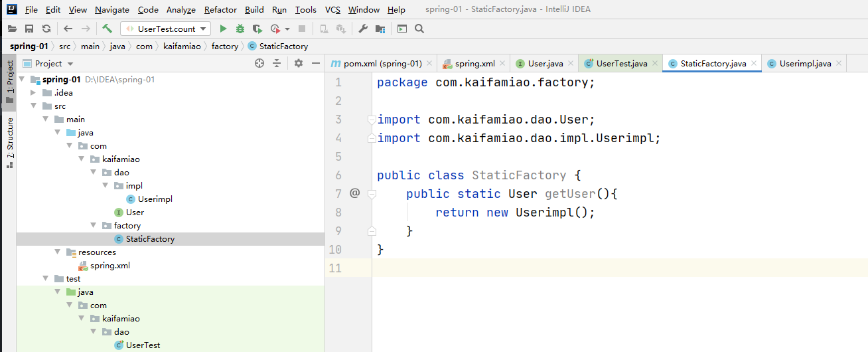The image size is (868, 352).
Task: Hide the Project panel with minus icon
Action: (x=316, y=64)
